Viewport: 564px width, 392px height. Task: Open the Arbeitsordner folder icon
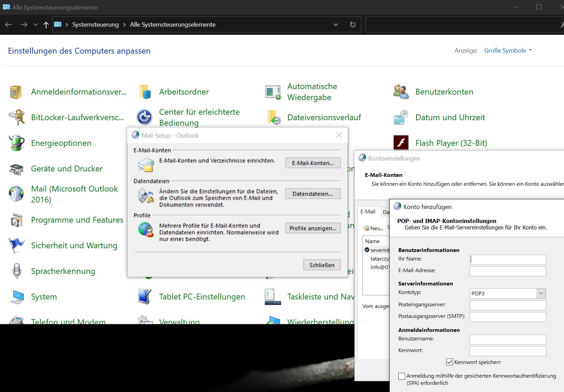pyautogui.click(x=145, y=92)
